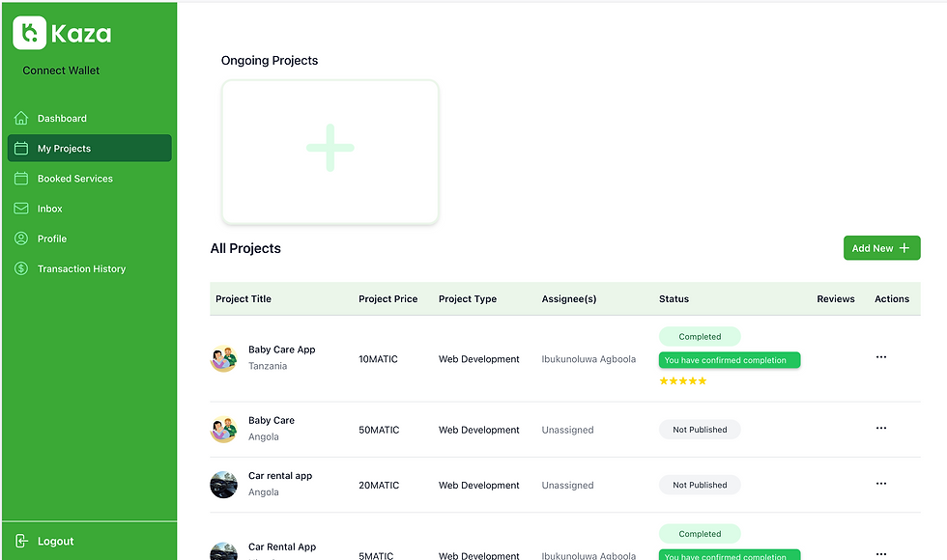This screenshot has width=947, height=560.
Task: Open Transaction History with the dollar icon
Action: [20, 268]
